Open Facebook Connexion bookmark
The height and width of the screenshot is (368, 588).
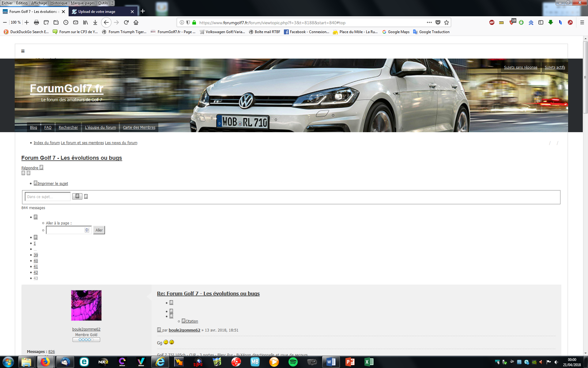pos(306,32)
